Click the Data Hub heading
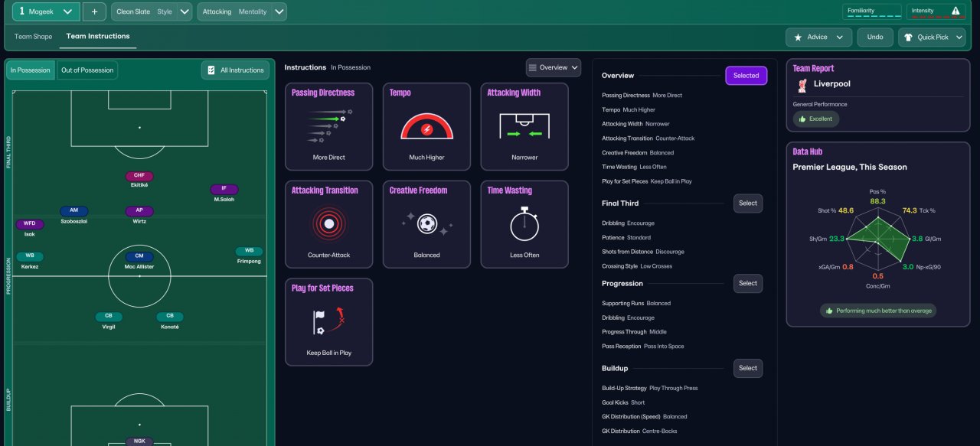This screenshot has height=446, width=980. [x=808, y=151]
